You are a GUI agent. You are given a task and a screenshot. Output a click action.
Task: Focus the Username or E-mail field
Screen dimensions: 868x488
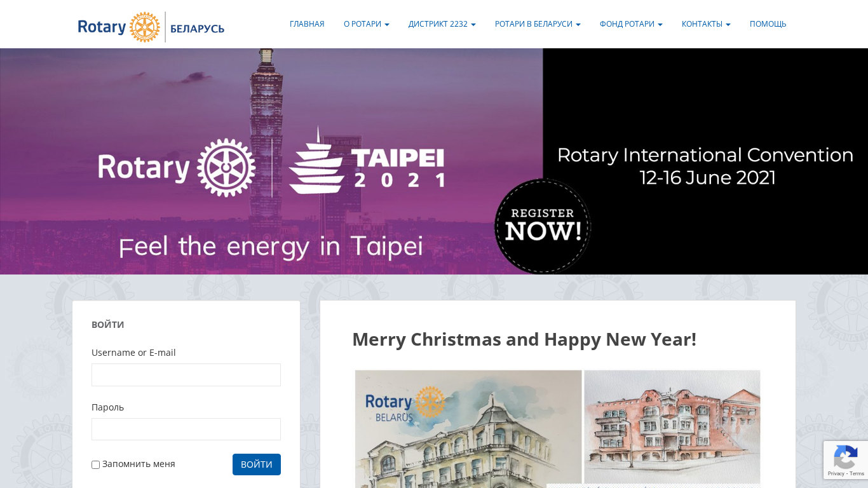[x=186, y=375]
